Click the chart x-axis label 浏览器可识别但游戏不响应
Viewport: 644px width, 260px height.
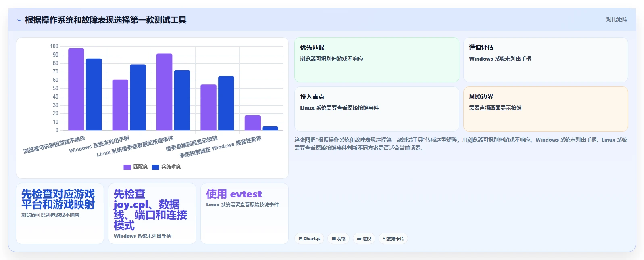[x=54, y=145]
